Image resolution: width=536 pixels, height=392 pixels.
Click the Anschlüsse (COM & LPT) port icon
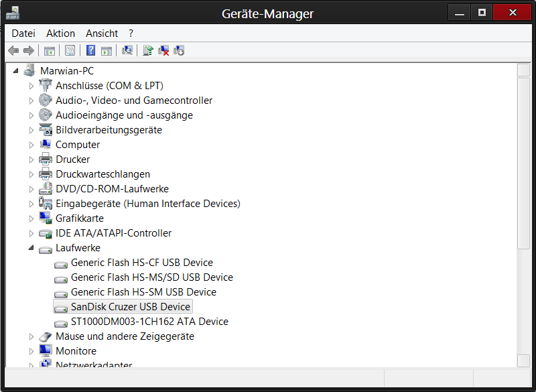point(46,86)
